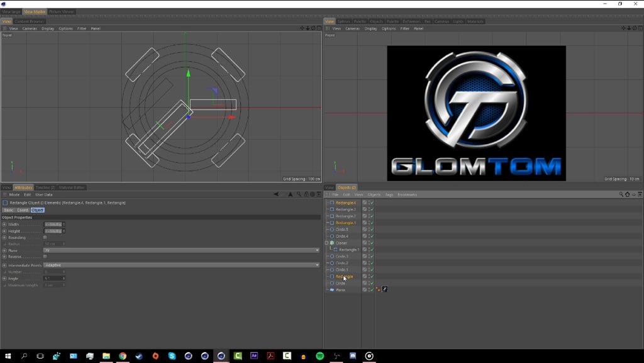Click the Angle field stepper arrows
The width and height of the screenshot is (644, 363).
64,279
